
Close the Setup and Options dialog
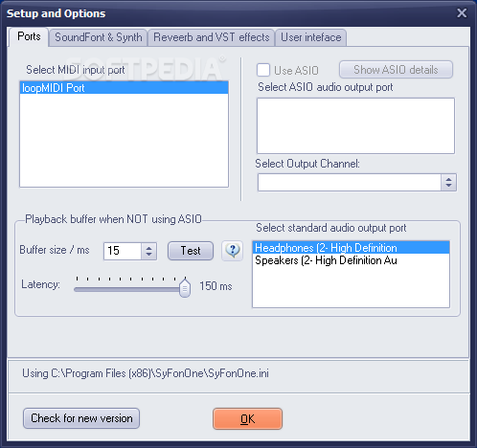462,13
